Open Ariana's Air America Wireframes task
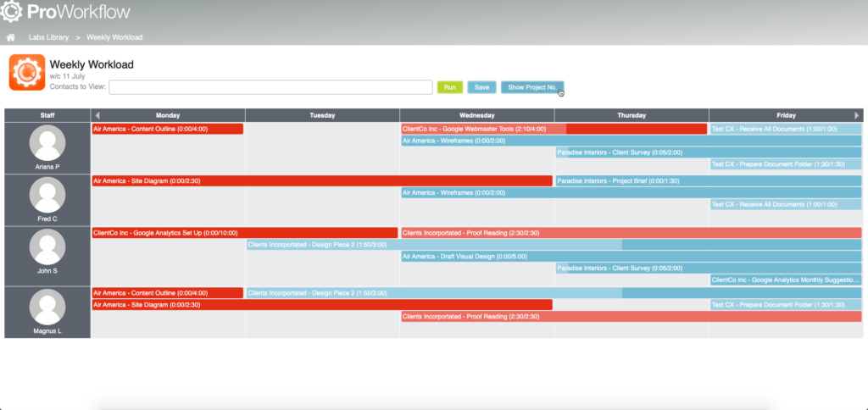The width and height of the screenshot is (868, 410). tap(632, 141)
